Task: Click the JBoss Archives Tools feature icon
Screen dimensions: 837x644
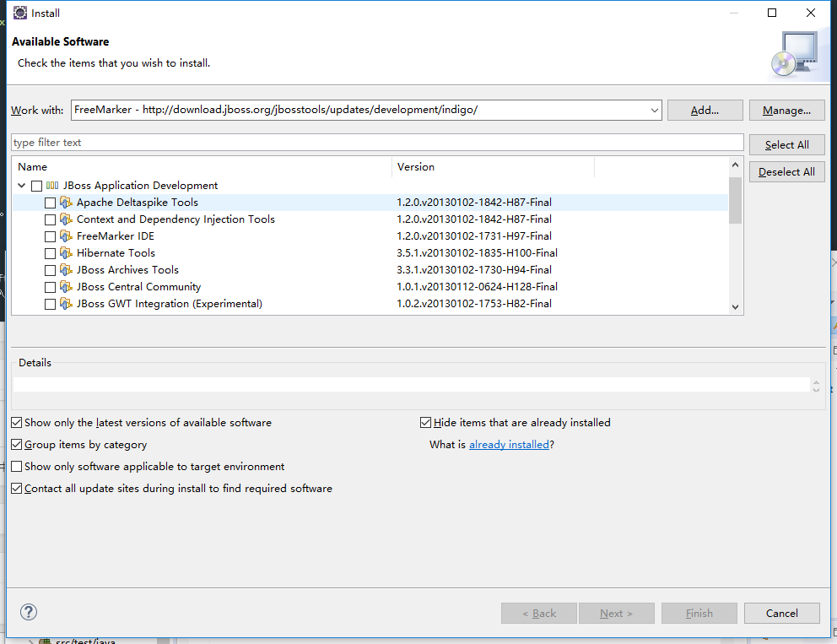Action: (x=66, y=269)
